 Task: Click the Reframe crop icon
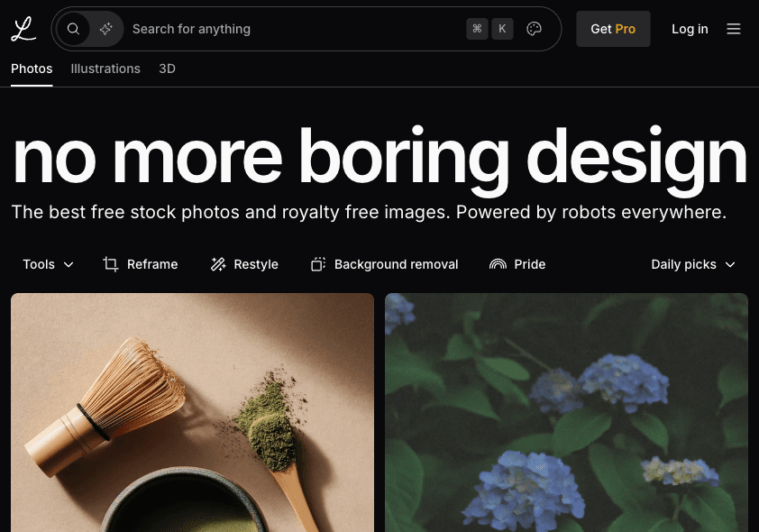pyautogui.click(x=110, y=264)
